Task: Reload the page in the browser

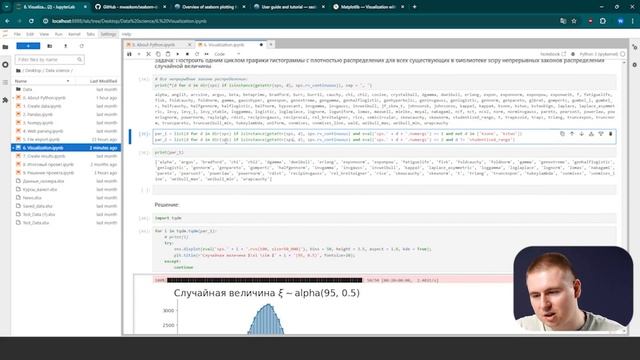Action: [31, 21]
